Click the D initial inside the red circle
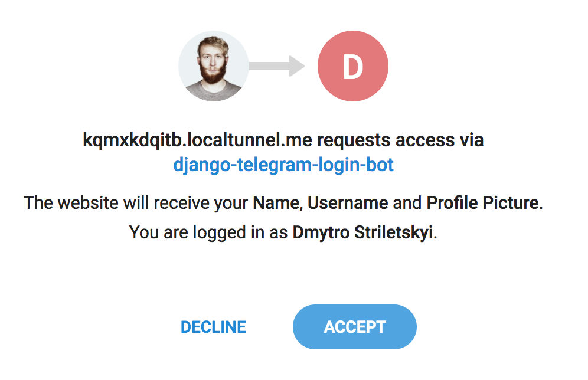 click(x=352, y=66)
